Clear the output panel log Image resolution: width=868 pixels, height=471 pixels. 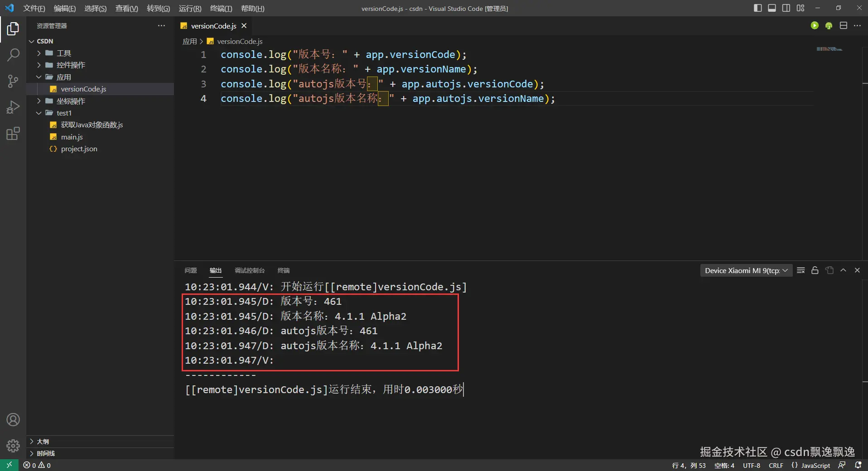(800, 270)
